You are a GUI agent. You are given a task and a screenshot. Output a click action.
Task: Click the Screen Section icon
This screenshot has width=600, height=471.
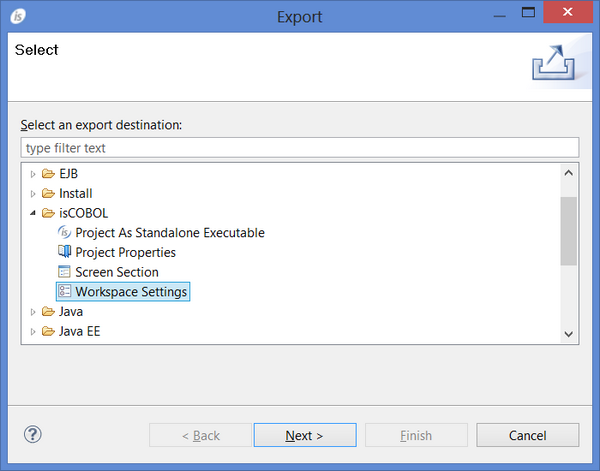(65, 272)
